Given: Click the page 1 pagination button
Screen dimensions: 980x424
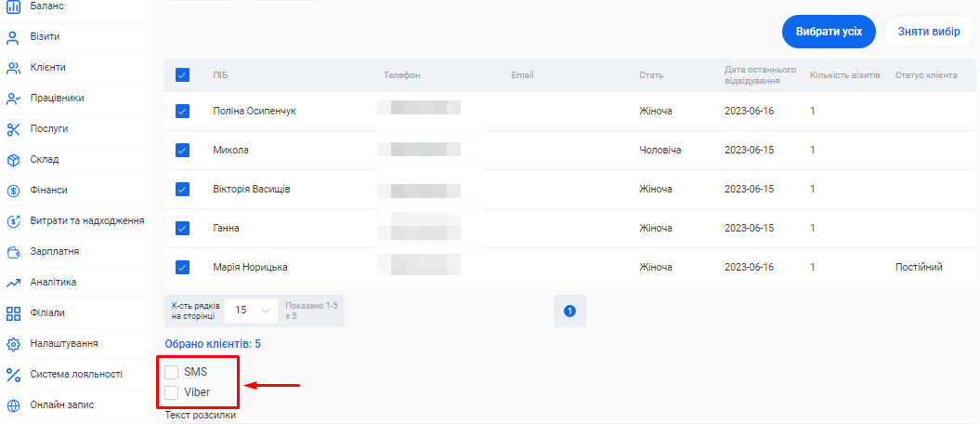Looking at the screenshot, I should click(569, 311).
